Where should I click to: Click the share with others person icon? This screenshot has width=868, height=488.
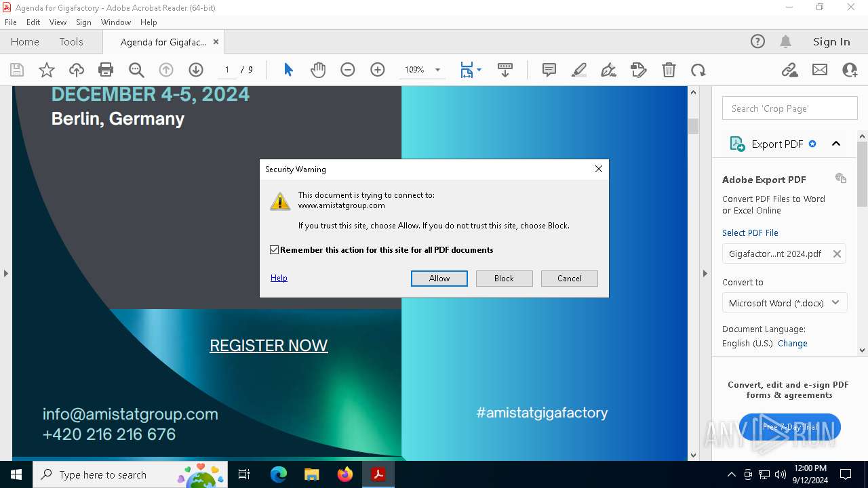pos(850,70)
